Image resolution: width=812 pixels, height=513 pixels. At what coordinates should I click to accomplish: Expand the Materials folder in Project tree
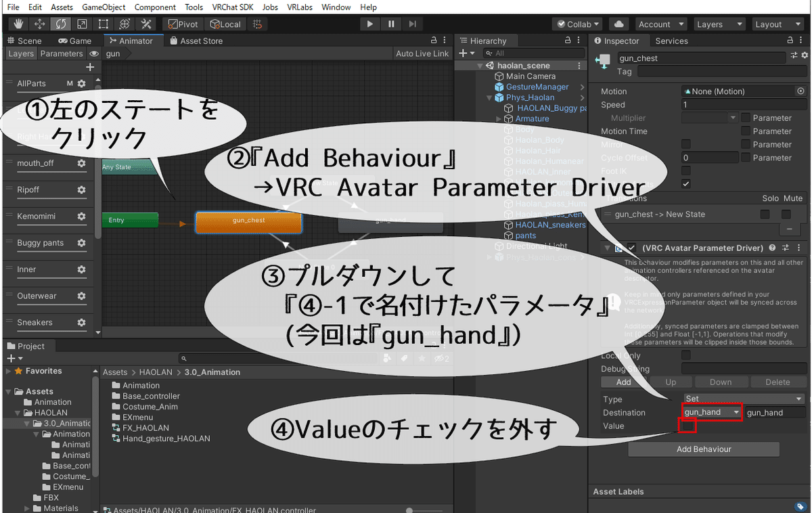click(x=28, y=508)
